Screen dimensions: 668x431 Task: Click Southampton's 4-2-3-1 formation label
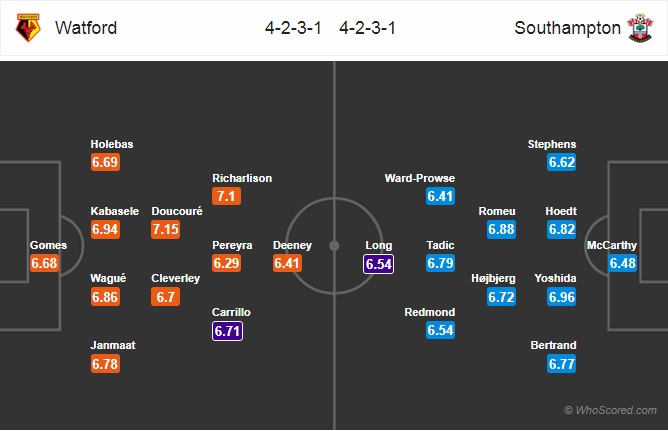pos(368,28)
